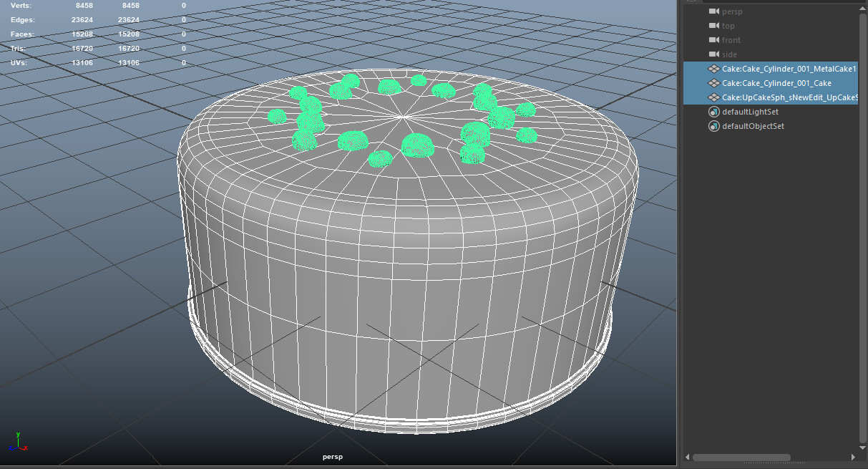Click the set icon beside defaultObjectSet
This screenshot has width=868, height=469.
[x=713, y=125]
